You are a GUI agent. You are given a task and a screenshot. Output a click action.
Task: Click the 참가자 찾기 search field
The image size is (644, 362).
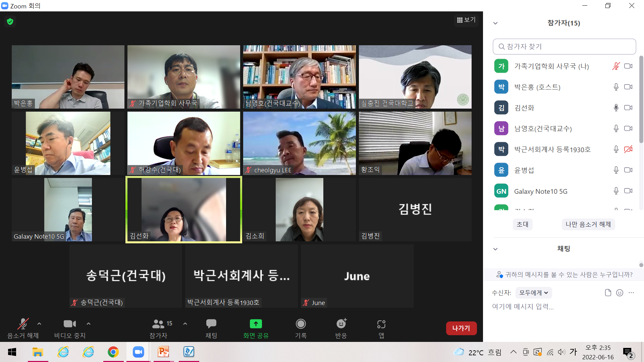point(564,47)
